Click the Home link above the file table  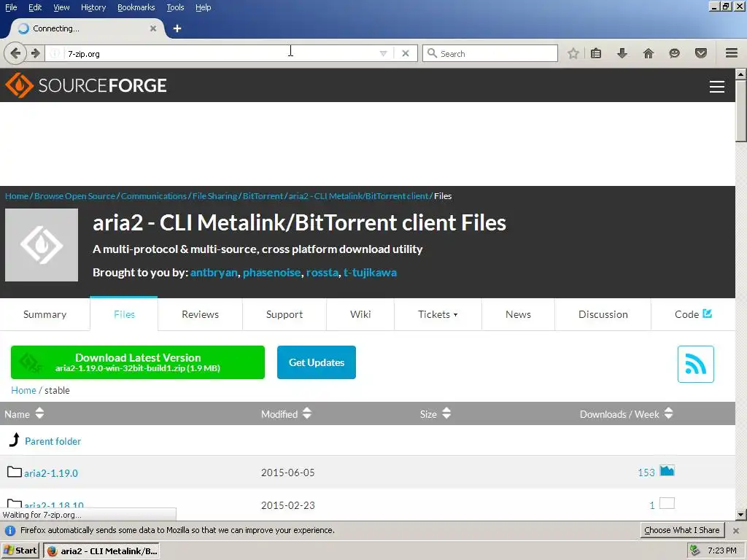coord(23,390)
